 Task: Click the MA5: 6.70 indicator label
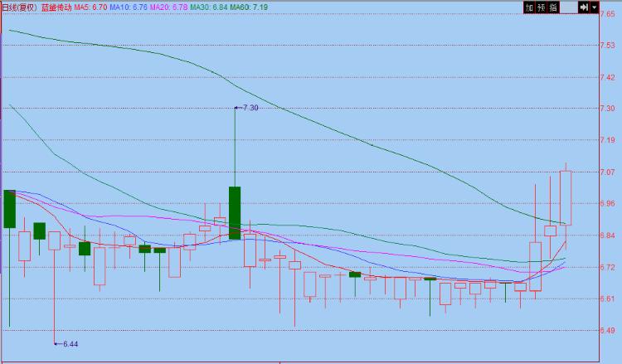pos(90,7)
